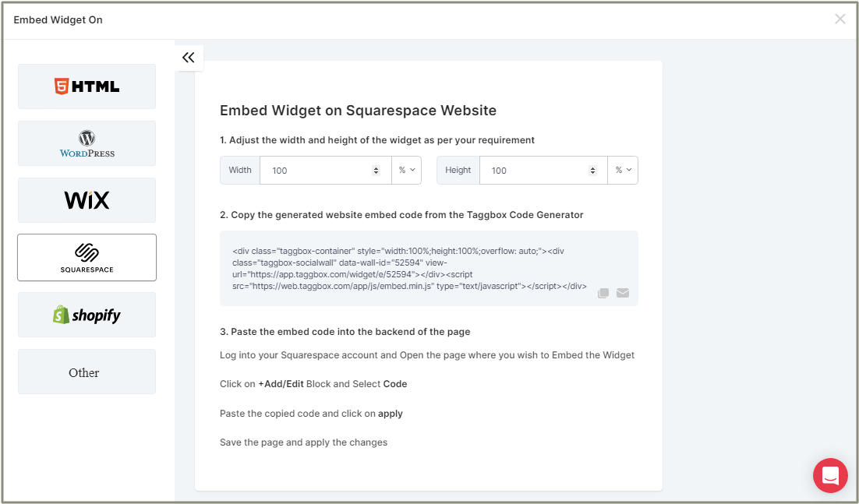
Task: Open the red chat support bubble
Action: click(830, 475)
